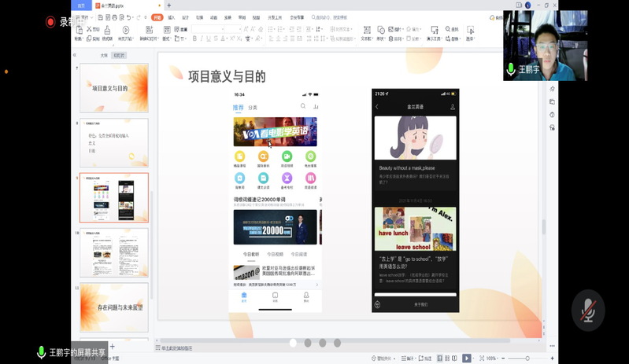Screen dimensions: 629x364
Task: Open the 插入 (Insert) ribbon tab
Action: click(x=171, y=17)
